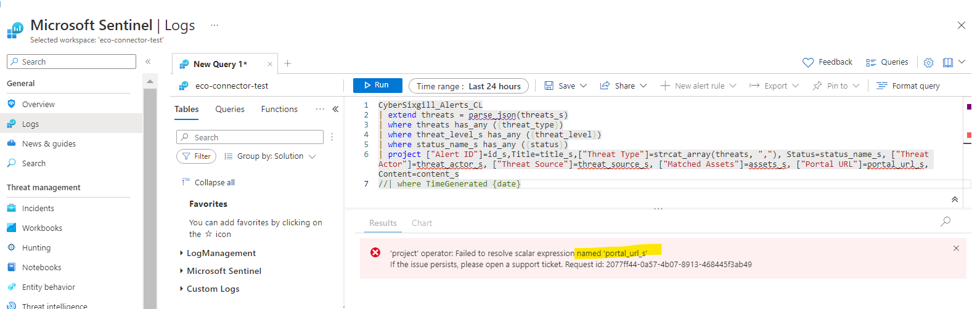The width and height of the screenshot is (980, 309).
Task: Open the Time range selector
Action: [x=468, y=86]
